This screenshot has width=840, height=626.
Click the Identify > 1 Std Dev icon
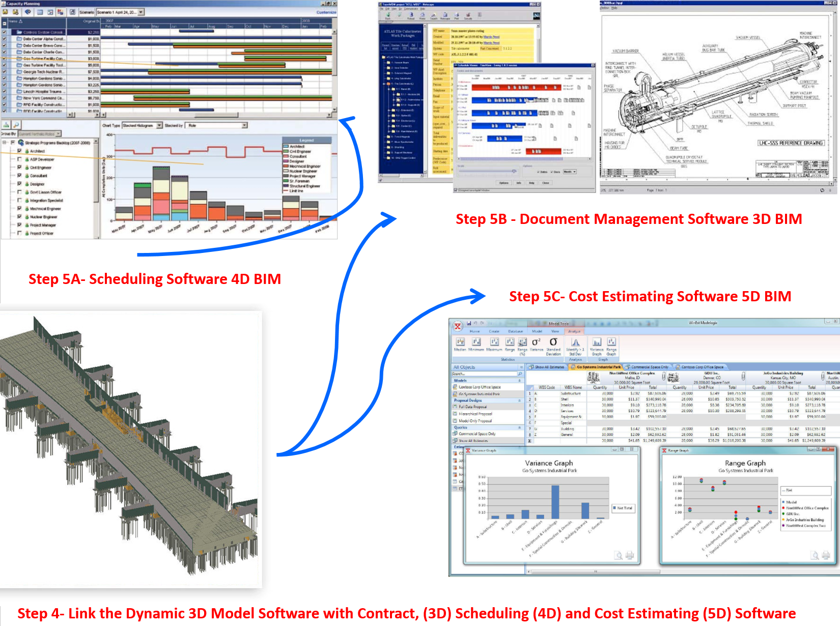point(575,342)
